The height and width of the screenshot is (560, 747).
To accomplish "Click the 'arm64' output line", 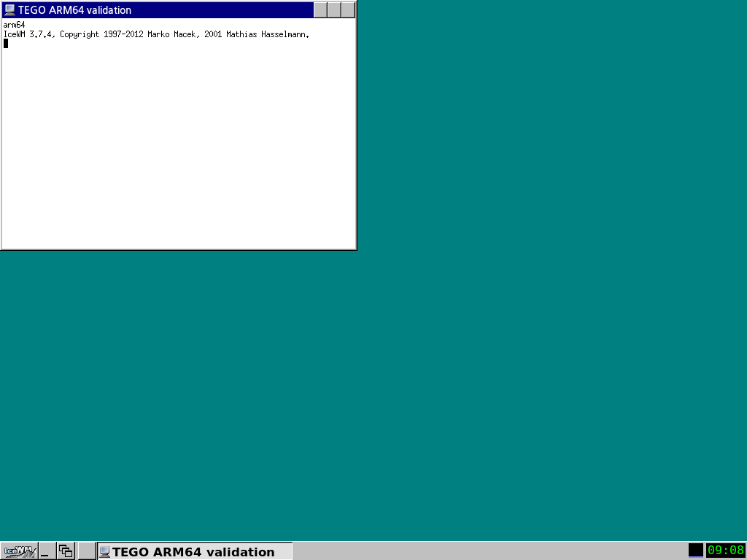I will coord(15,25).
